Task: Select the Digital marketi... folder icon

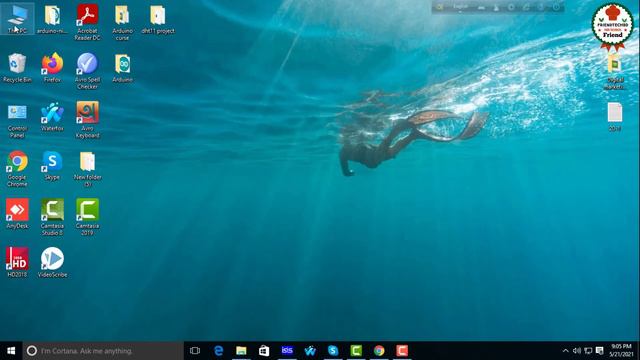Action: coord(615,72)
